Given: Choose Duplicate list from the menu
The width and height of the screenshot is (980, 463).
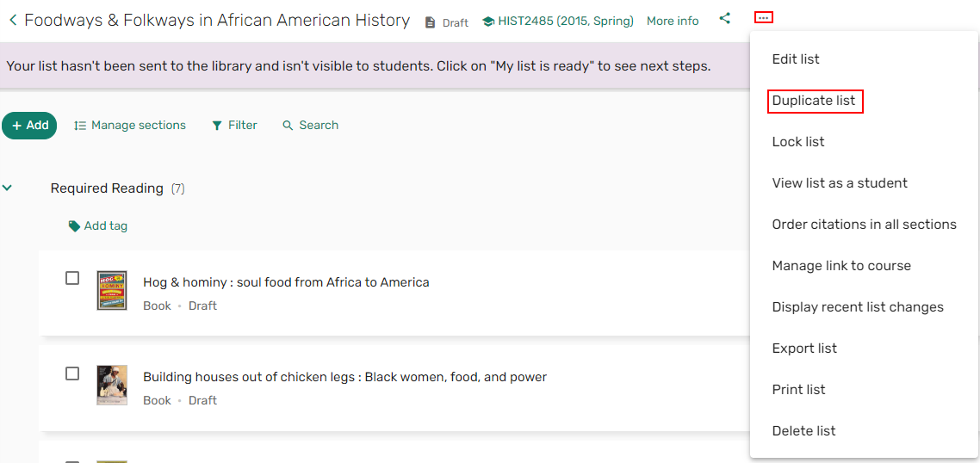Looking at the screenshot, I should pos(814,101).
